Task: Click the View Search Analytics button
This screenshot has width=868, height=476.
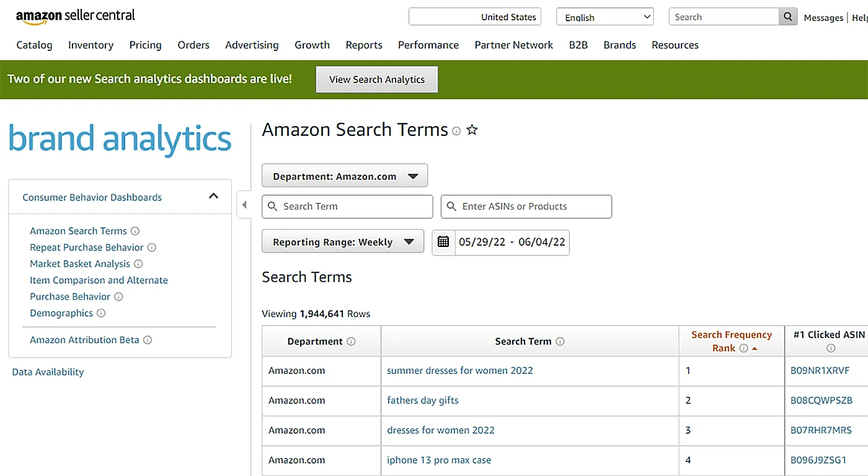Action: (x=377, y=79)
